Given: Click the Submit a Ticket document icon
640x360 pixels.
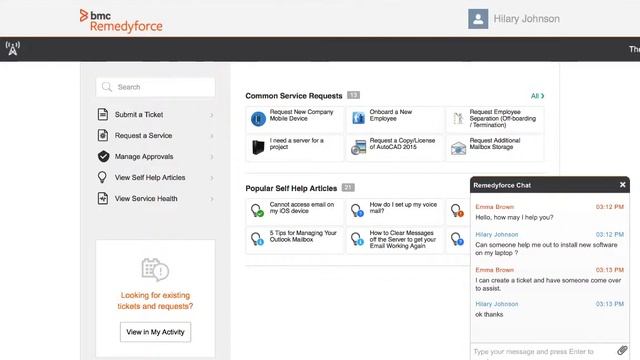Looking at the screenshot, I should coord(103,114).
